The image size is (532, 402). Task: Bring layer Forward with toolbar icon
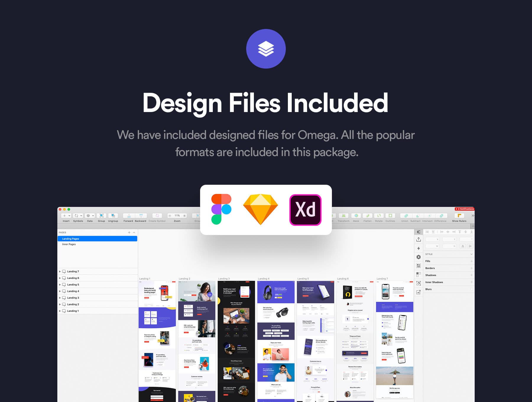tap(129, 216)
